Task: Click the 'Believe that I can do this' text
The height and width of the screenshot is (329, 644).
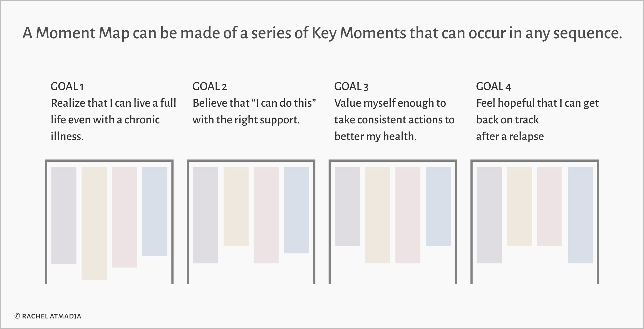Action: click(x=254, y=103)
